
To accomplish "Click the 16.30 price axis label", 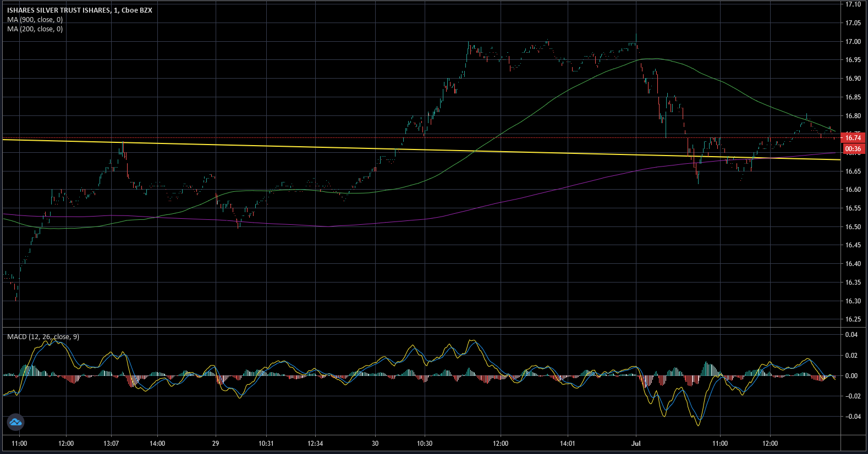I will (x=853, y=301).
